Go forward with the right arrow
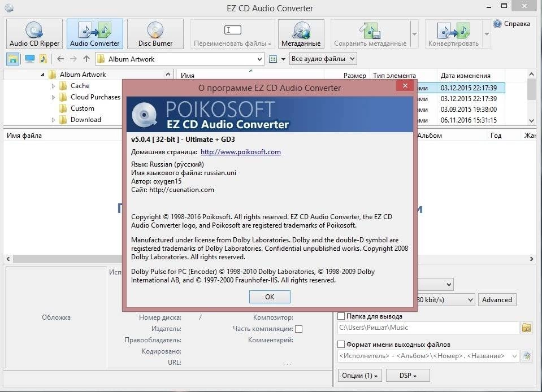 (x=73, y=59)
